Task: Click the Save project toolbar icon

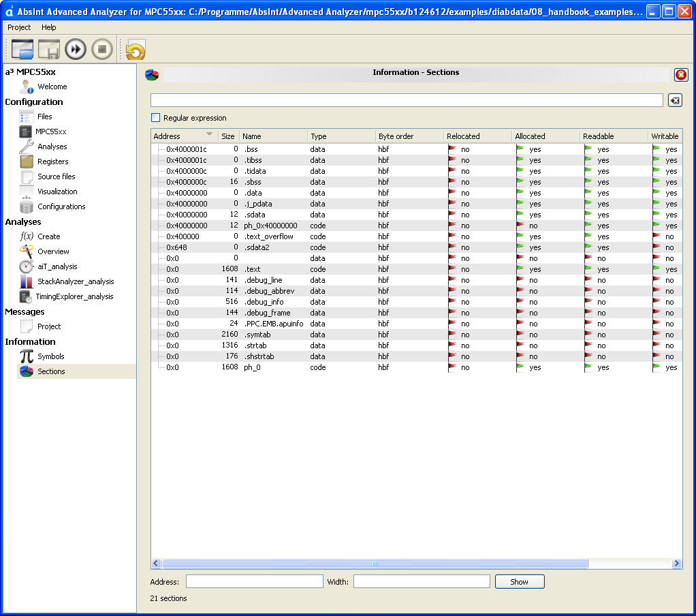Action: click(x=49, y=49)
